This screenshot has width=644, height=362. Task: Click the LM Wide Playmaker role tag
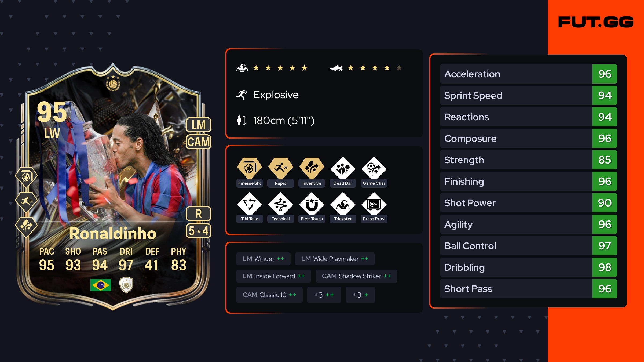click(x=335, y=259)
